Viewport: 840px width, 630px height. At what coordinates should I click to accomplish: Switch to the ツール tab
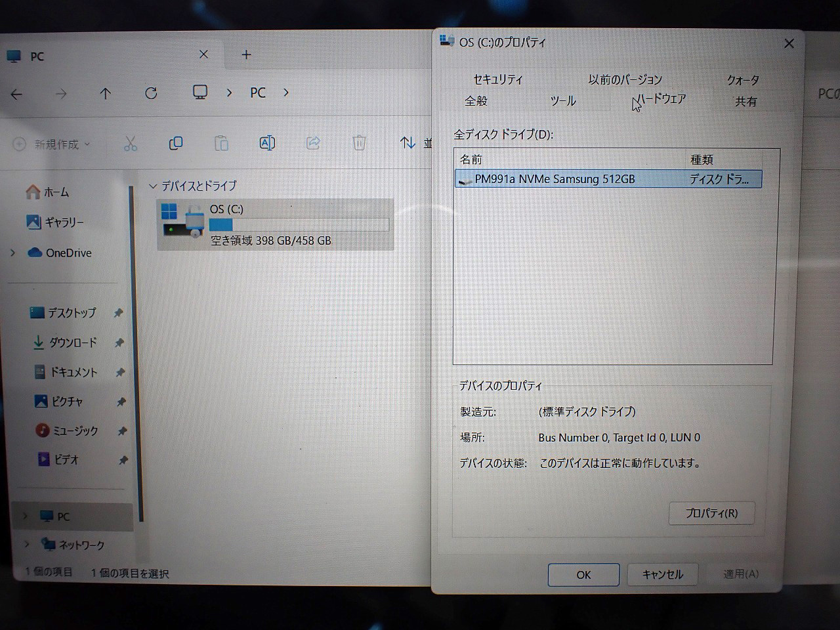tap(563, 101)
